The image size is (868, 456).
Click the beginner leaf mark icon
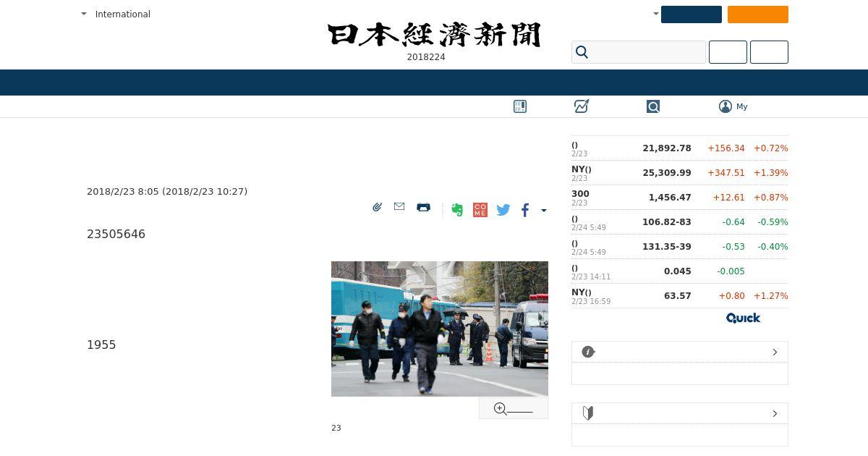[x=588, y=413]
